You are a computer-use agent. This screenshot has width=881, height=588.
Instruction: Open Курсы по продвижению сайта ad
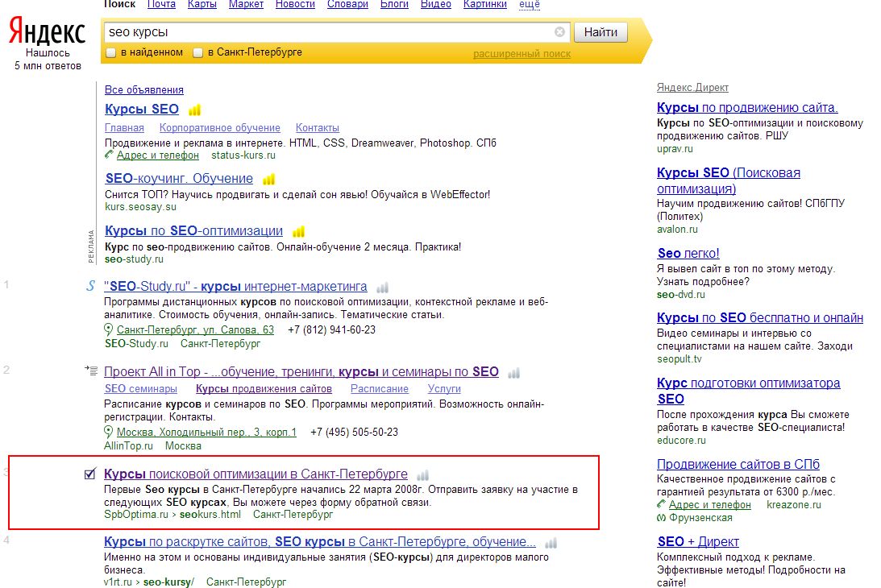click(x=747, y=107)
